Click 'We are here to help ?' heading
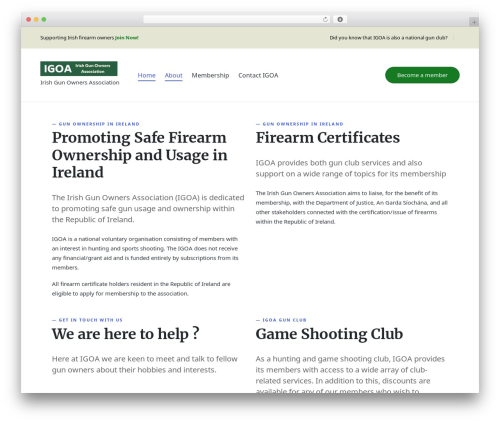This screenshot has height=423, width=500. click(125, 334)
